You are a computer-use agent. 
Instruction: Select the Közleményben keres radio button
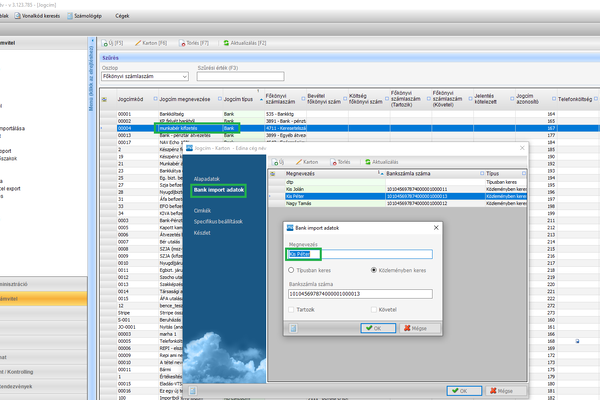pyautogui.click(x=372, y=269)
